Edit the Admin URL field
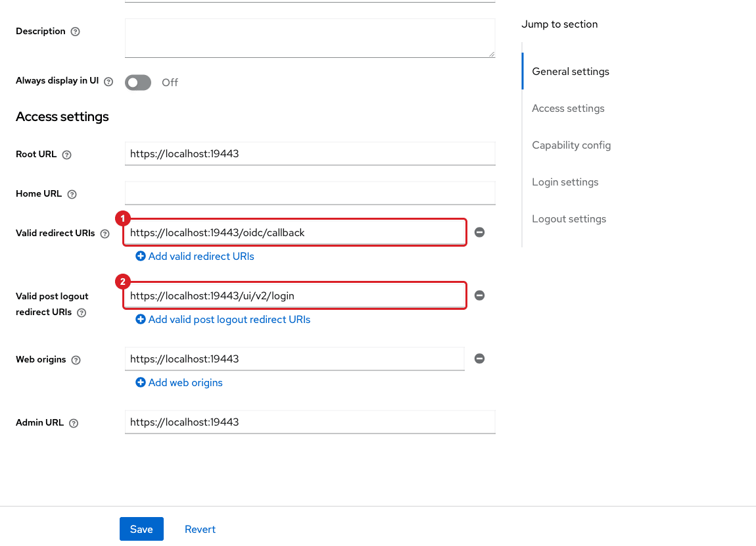This screenshot has height=546, width=756. click(x=310, y=422)
